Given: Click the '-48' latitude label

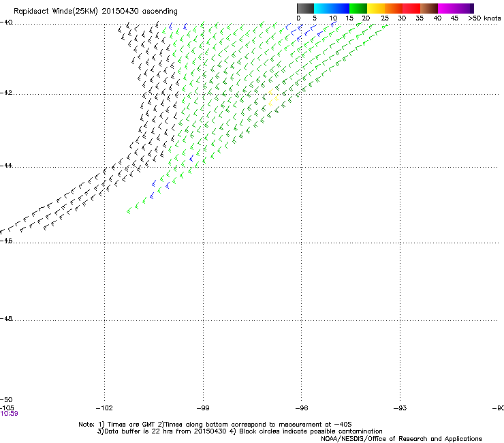Looking at the screenshot, I should coord(6,319).
